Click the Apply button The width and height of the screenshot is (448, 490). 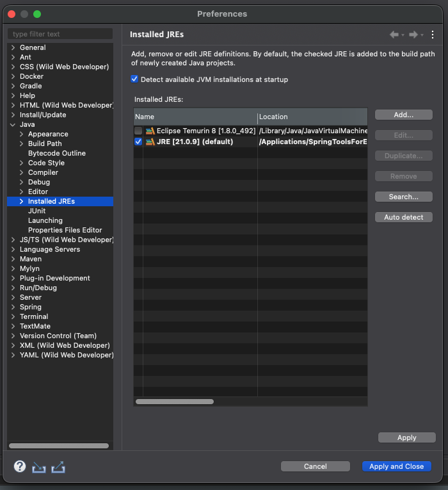(x=407, y=437)
